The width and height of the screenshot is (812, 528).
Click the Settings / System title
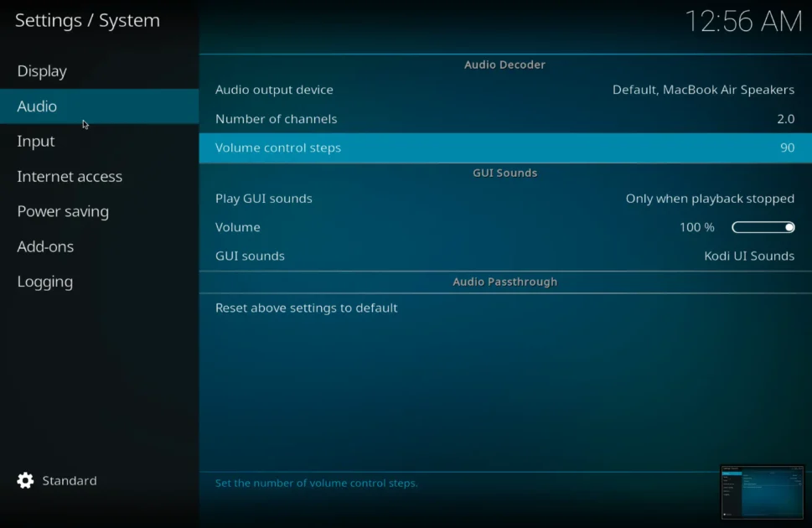pos(87,21)
